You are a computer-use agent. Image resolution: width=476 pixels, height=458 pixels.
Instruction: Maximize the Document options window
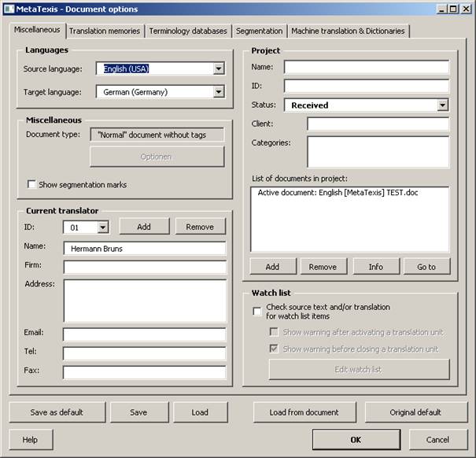pos(453,9)
